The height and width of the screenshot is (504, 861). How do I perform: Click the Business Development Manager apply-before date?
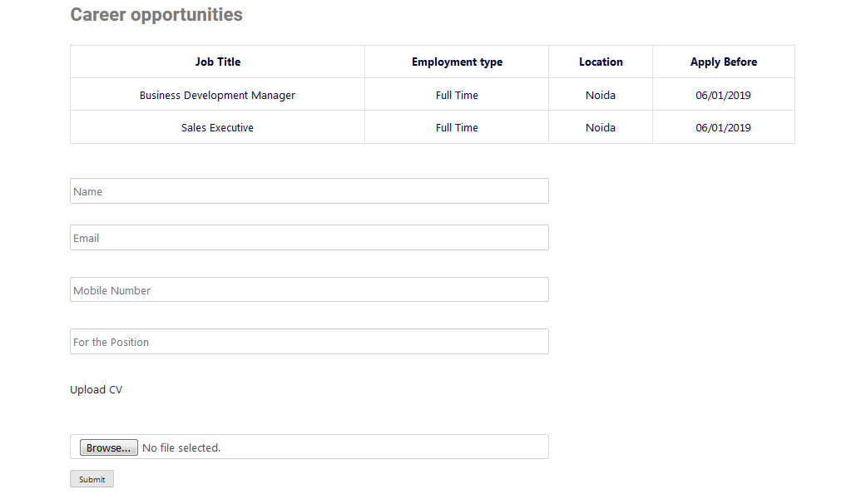click(x=723, y=95)
